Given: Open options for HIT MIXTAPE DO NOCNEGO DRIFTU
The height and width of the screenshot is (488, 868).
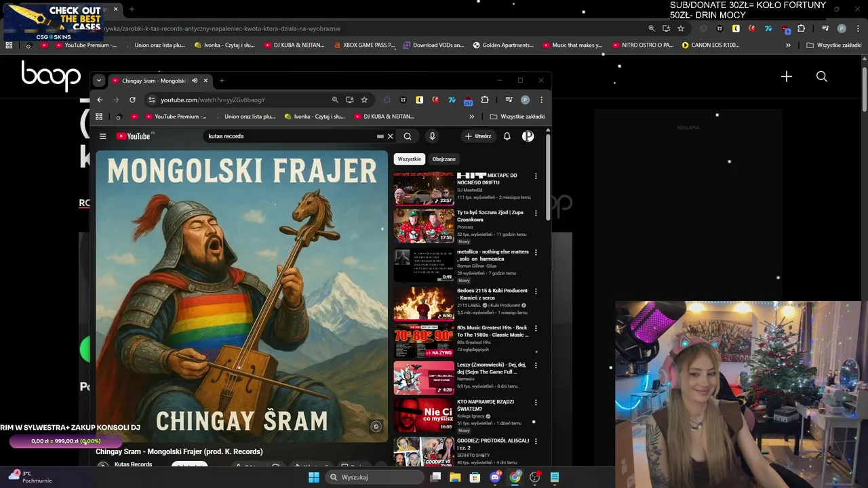Looking at the screenshot, I should click(536, 176).
